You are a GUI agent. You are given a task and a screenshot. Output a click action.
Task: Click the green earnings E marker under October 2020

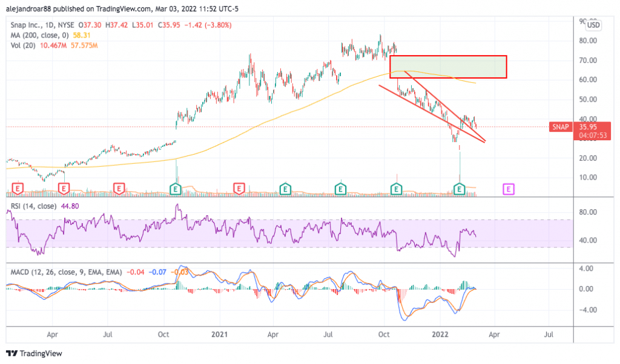pyautogui.click(x=175, y=189)
